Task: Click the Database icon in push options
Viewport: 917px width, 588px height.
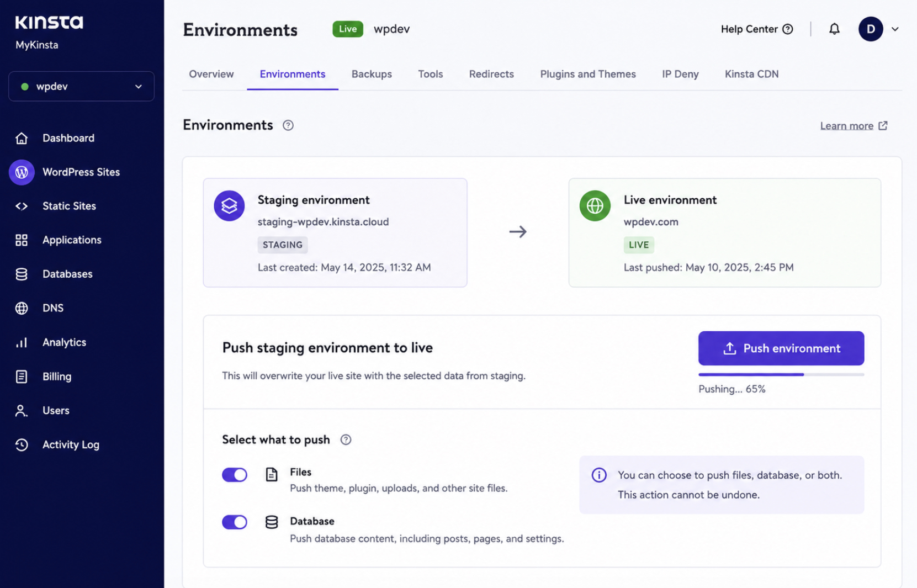Action: coord(272,522)
